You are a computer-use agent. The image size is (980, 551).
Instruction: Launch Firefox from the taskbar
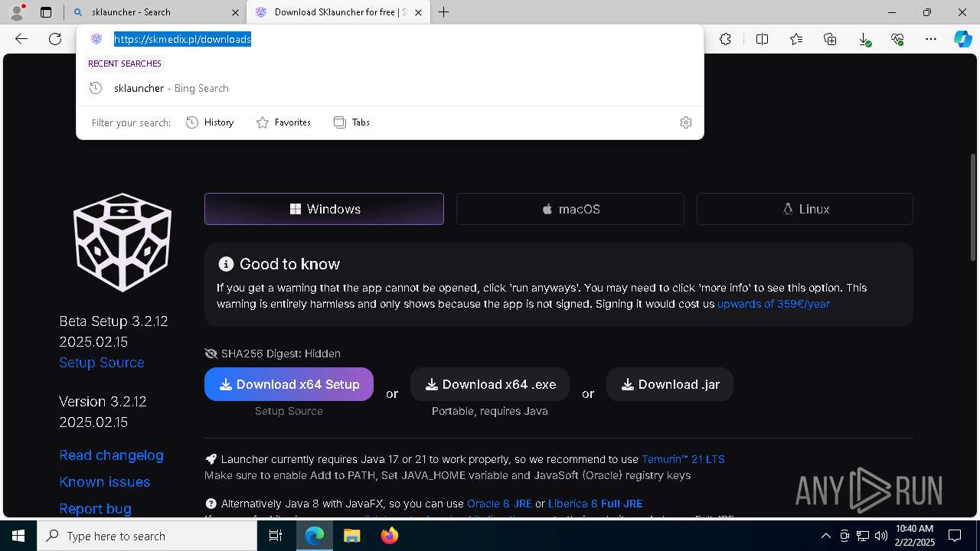(x=389, y=536)
